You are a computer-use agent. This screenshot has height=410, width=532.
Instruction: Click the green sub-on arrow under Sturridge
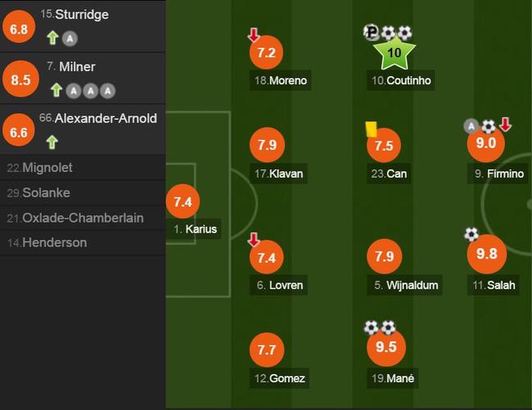[x=52, y=38]
